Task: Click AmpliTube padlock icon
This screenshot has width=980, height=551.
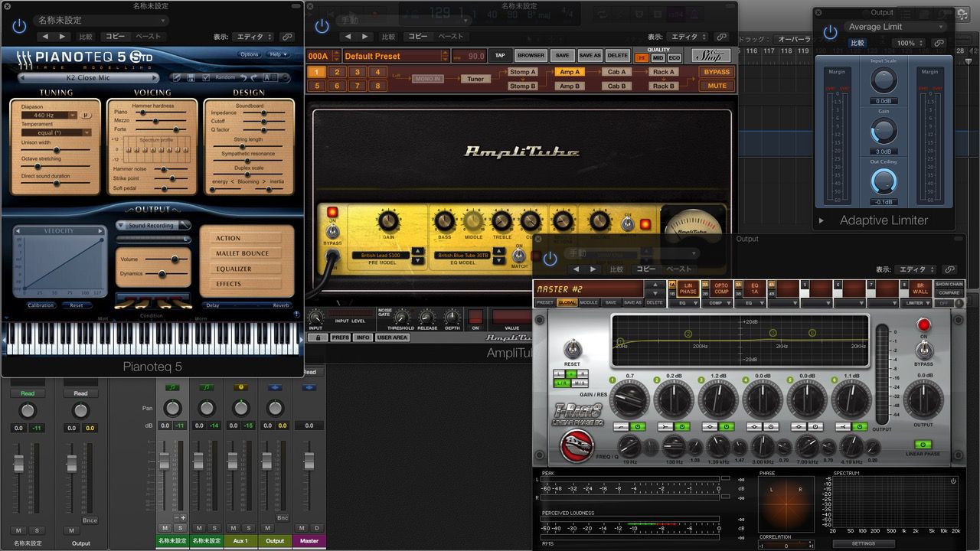Action: [317, 337]
